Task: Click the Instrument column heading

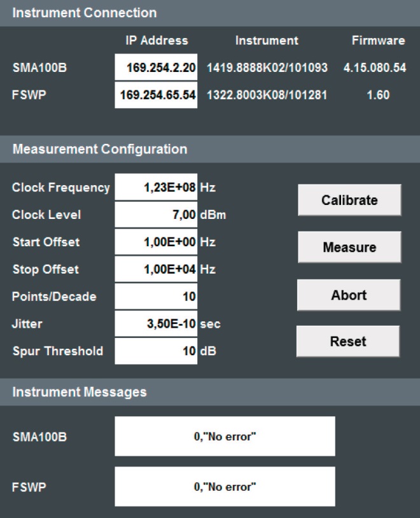Action: [x=267, y=40]
